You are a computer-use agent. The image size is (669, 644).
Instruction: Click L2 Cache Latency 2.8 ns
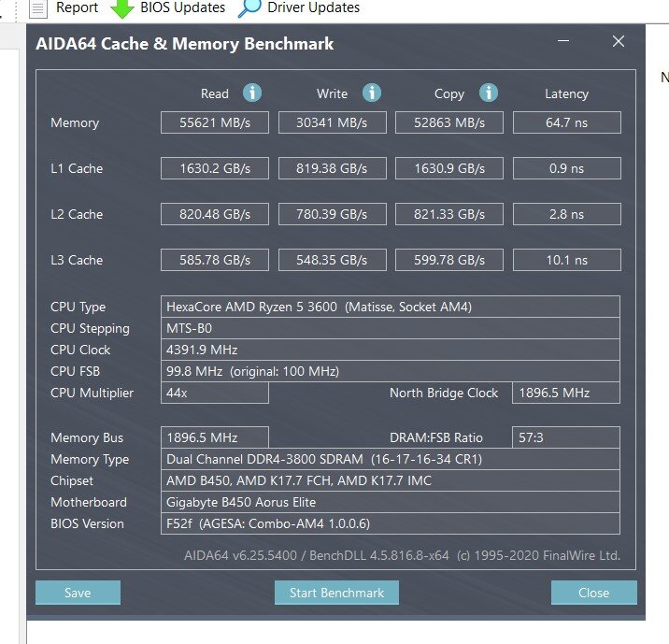[x=566, y=214]
